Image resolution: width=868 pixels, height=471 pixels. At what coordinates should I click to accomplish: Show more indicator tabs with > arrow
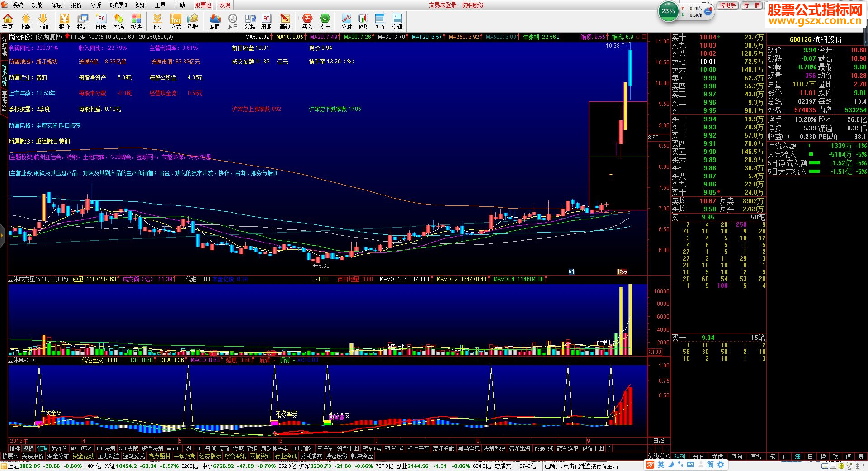[610, 448]
